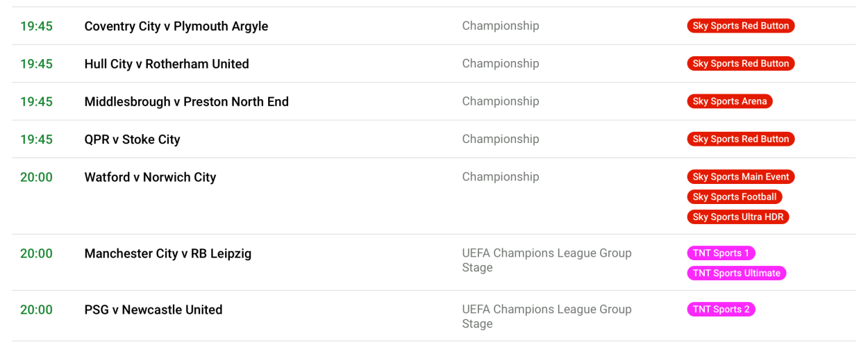This screenshot has width=868, height=347.
Task: Click the Sky Sports Football channel tag
Action: (x=734, y=197)
